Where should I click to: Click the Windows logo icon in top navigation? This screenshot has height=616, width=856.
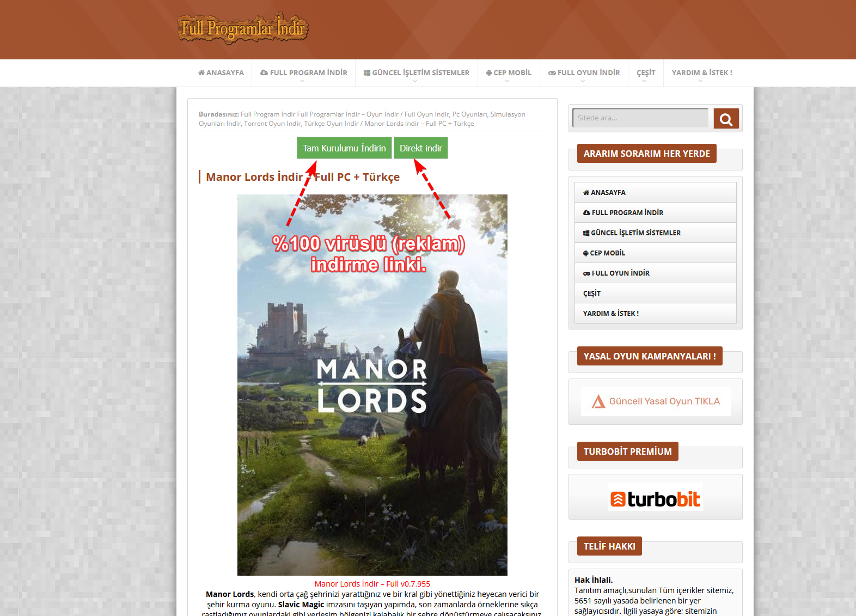[x=367, y=73]
